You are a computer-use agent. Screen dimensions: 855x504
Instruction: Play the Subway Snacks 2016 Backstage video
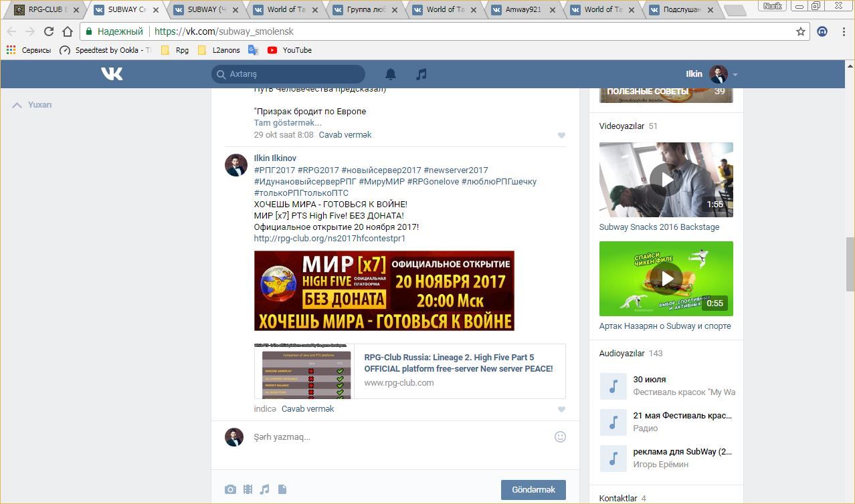tap(666, 179)
